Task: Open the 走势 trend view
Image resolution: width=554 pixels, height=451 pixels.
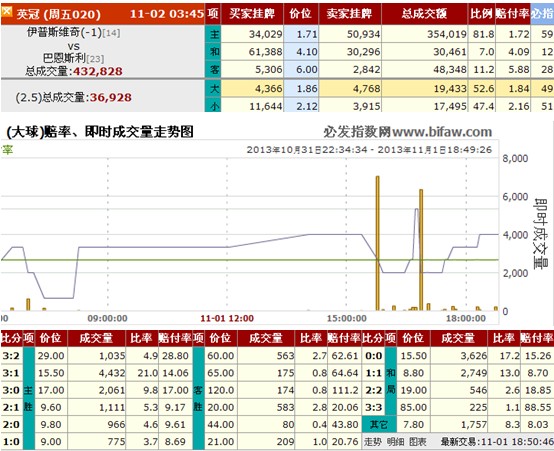Action: [x=373, y=442]
